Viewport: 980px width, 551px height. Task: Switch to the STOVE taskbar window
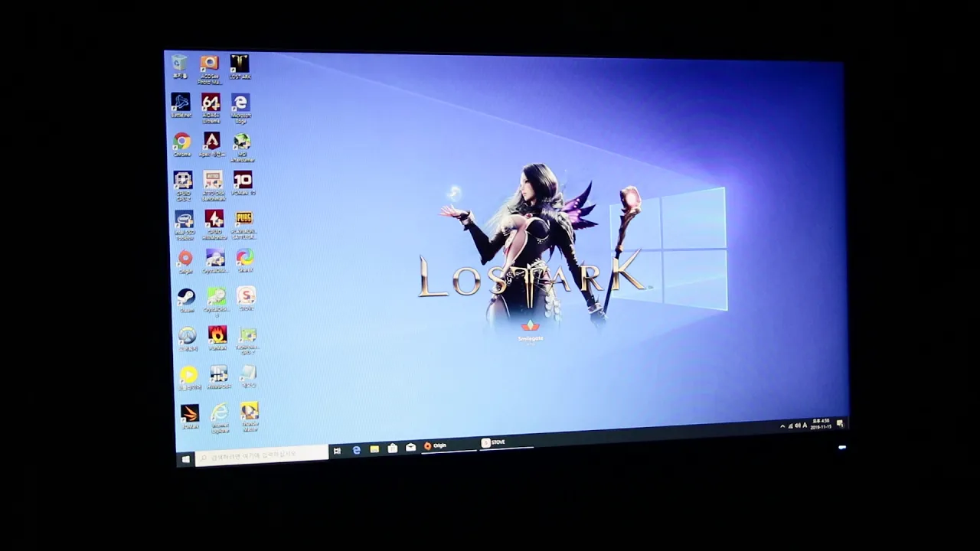click(x=505, y=442)
